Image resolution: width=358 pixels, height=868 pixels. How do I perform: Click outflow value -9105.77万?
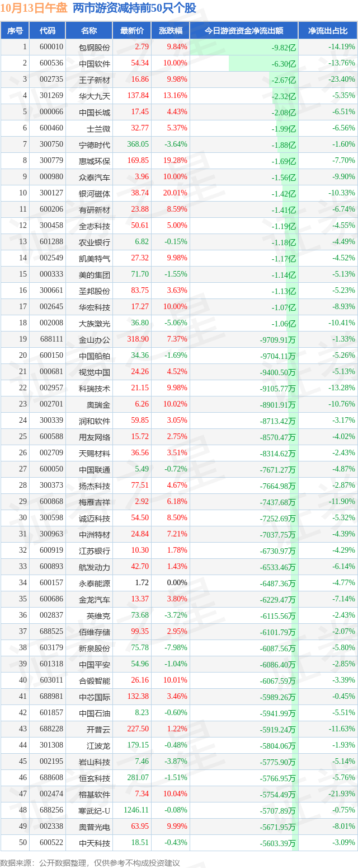(x=278, y=388)
